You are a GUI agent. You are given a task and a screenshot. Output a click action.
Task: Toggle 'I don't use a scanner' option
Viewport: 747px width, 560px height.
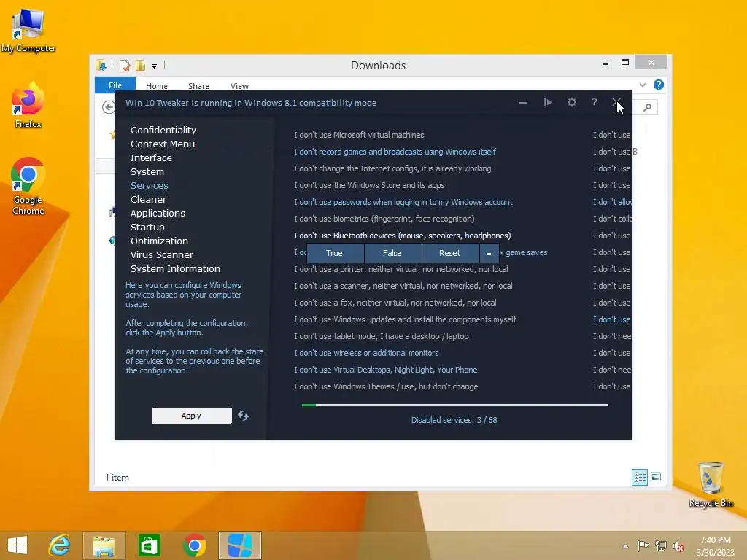pyautogui.click(x=403, y=286)
